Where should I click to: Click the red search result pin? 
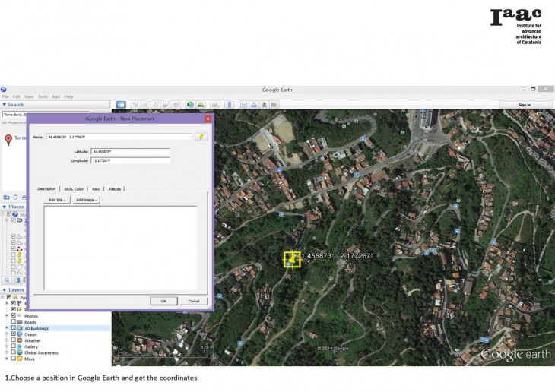pos(8,139)
